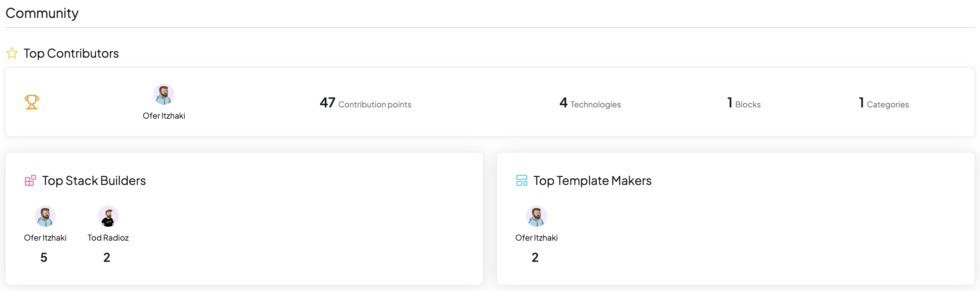
Task: Open Ofer Itzhaki's avatar under Top Template Makers
Action: [x=536, y=216]
